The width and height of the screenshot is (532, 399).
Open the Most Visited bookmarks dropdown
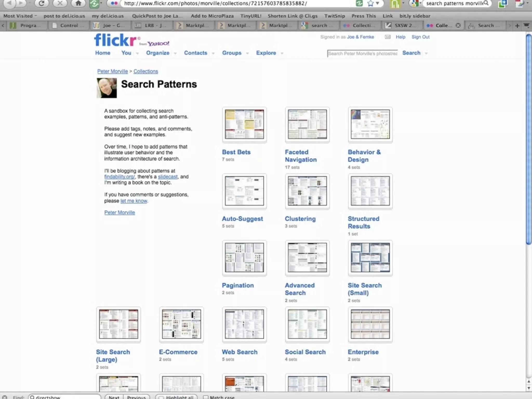[20, 16]
